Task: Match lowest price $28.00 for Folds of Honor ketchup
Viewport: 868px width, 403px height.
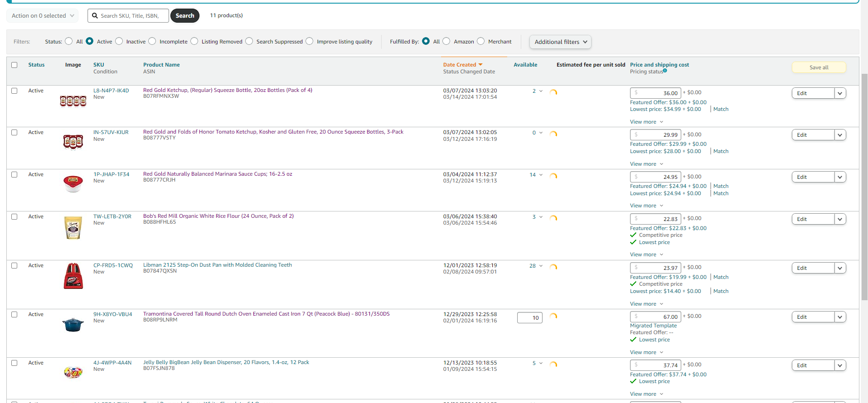Action: [x=721, y=151]
